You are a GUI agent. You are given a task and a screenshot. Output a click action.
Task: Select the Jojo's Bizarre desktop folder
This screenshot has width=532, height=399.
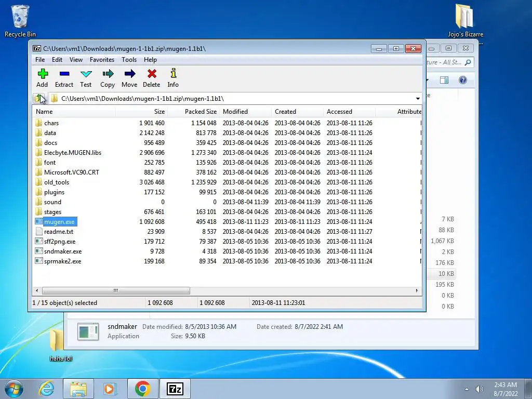click(465, 21)
